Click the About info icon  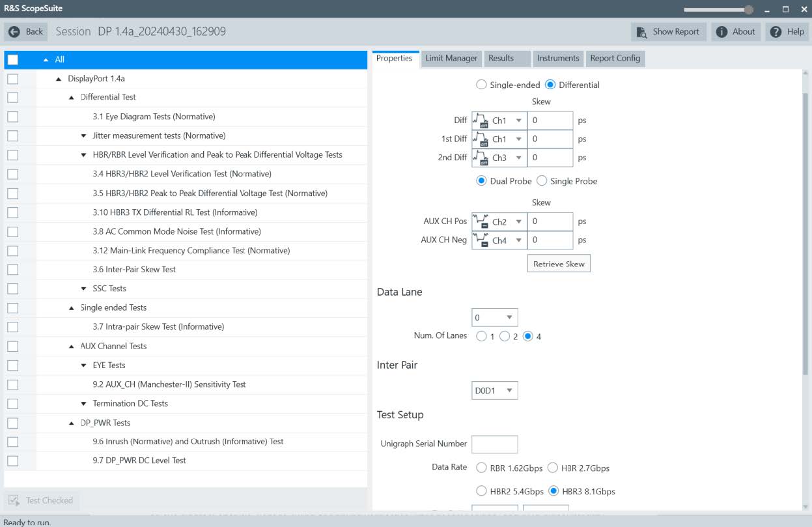[x=721, y=31]
